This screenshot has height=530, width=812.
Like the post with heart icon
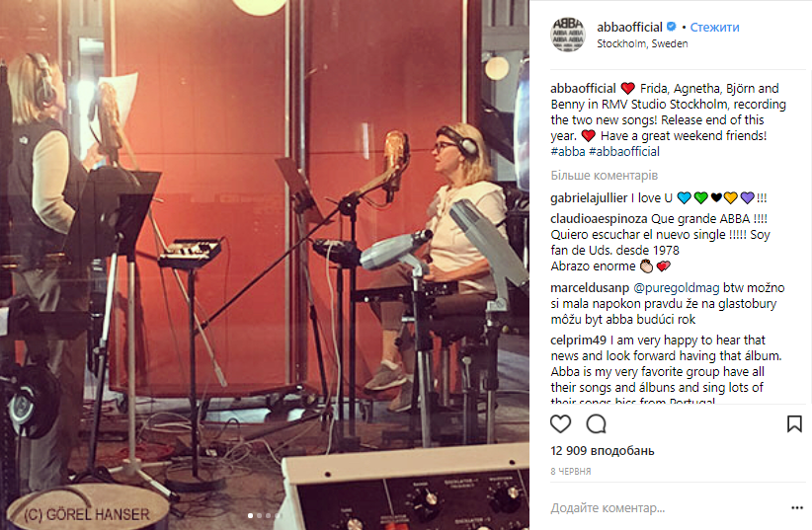(x=560, y=423)
